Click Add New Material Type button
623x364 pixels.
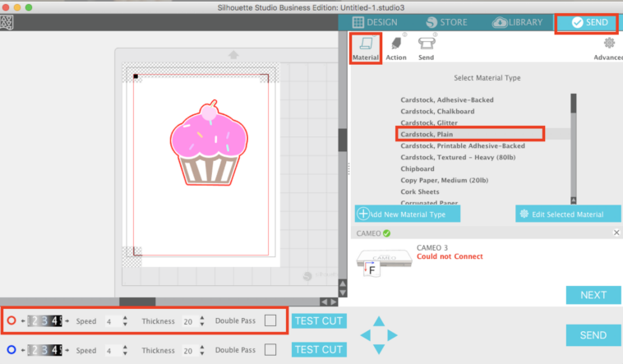tap(408, 214)
